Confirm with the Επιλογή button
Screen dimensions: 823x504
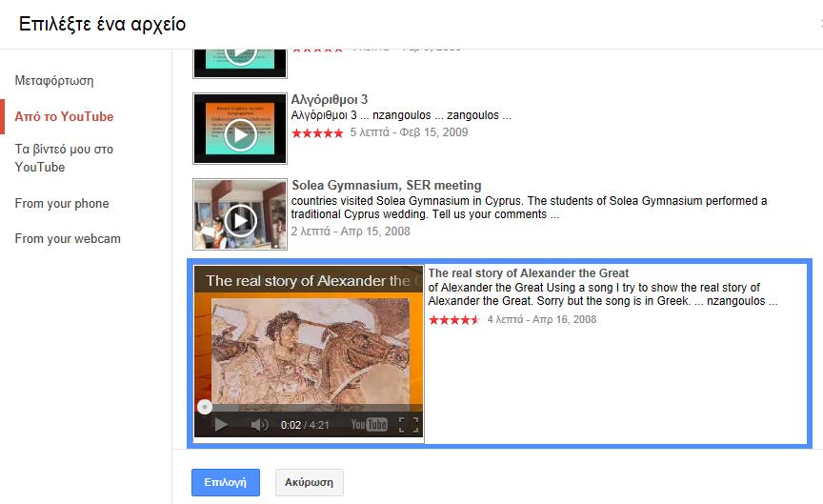tap(226, 482)
